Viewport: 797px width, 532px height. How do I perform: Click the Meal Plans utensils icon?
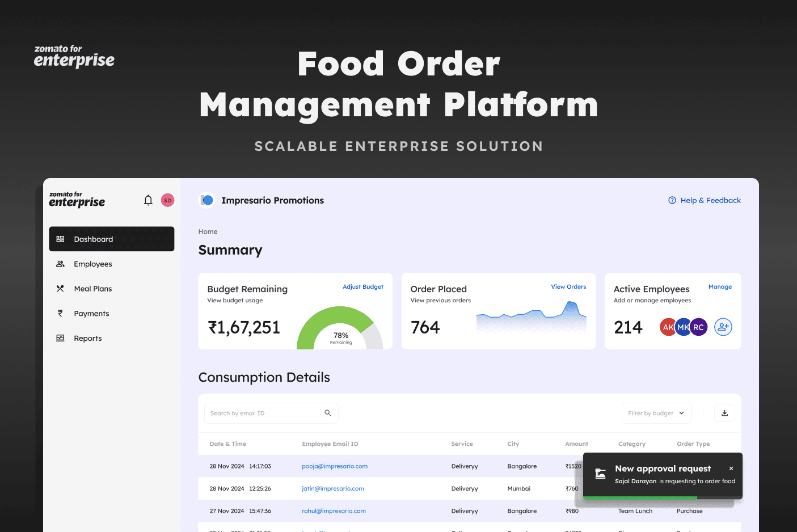click(60, 289)
